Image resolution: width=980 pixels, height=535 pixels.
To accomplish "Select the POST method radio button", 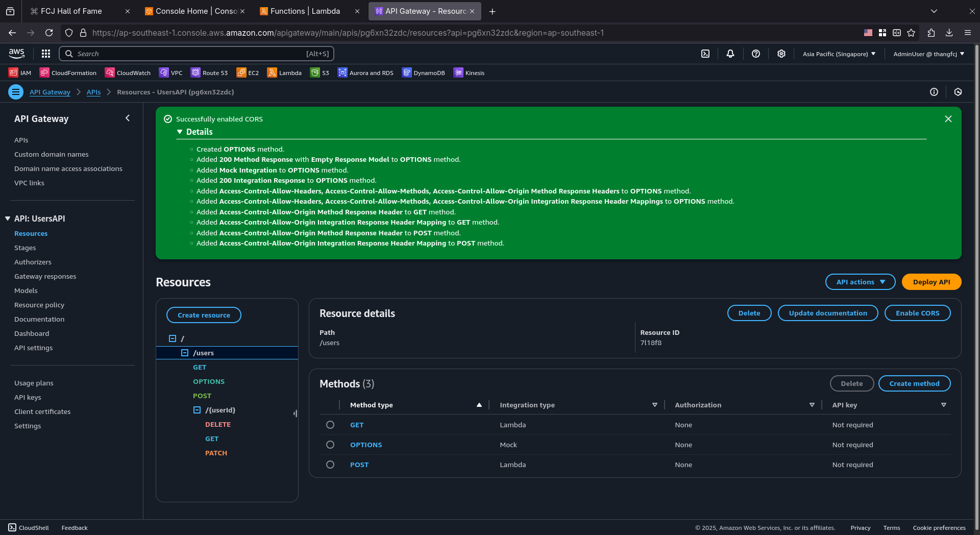I will (x=330, y=465).
